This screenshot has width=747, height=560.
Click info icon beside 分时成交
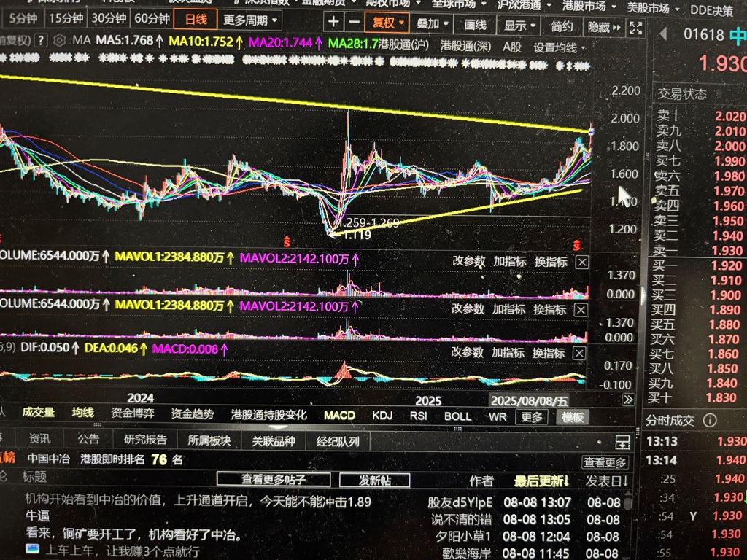[710, 421]
